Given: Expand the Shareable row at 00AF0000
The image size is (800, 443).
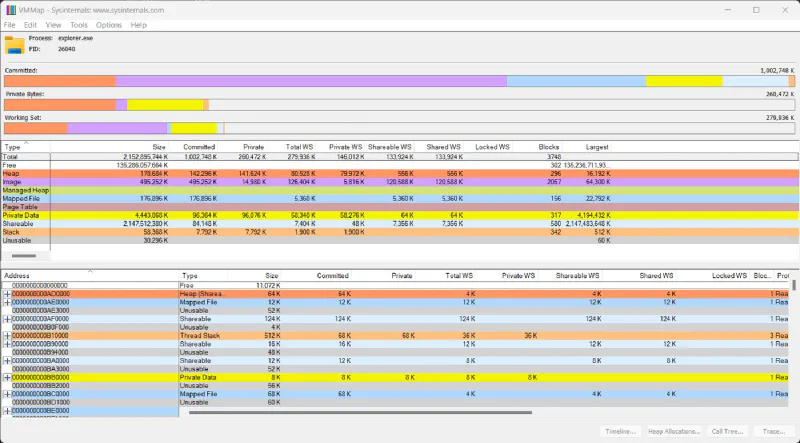Looking at the screenshot, I should click(7, 319).
